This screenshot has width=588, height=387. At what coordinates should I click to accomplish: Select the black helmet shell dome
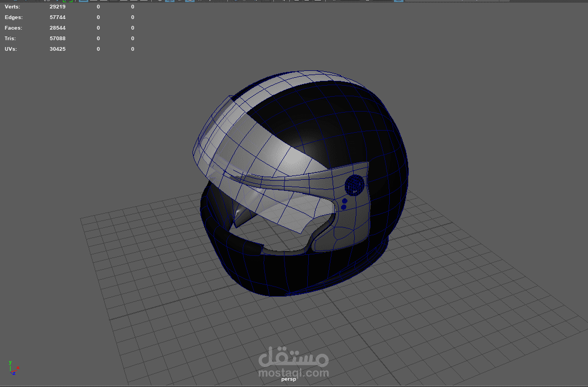coord(337,124)
